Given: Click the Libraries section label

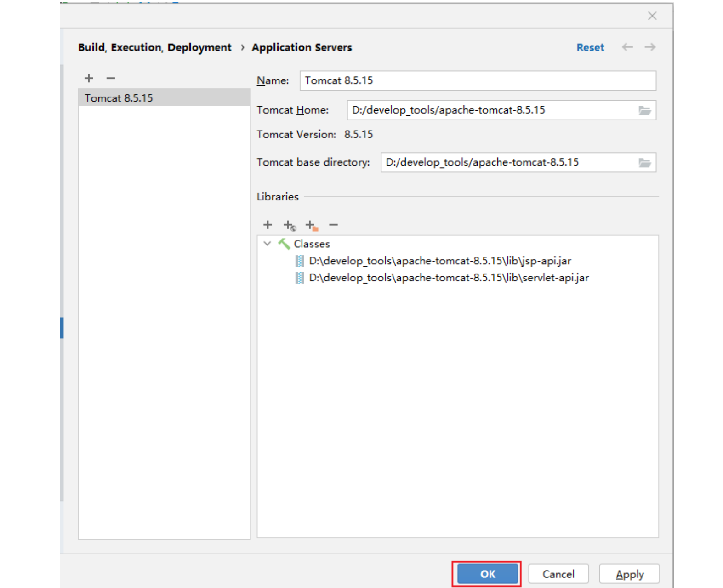Looking at the screenshot, I should point(278,196).
